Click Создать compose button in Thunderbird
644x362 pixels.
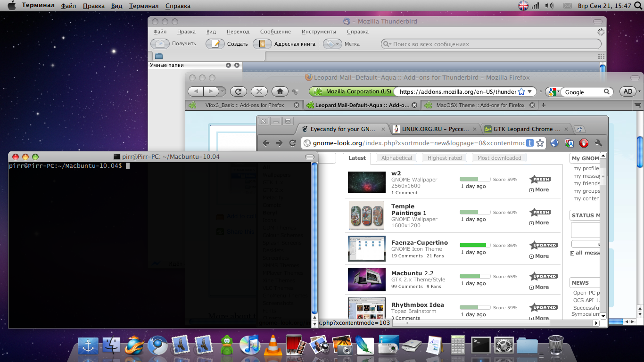(227, 44)
